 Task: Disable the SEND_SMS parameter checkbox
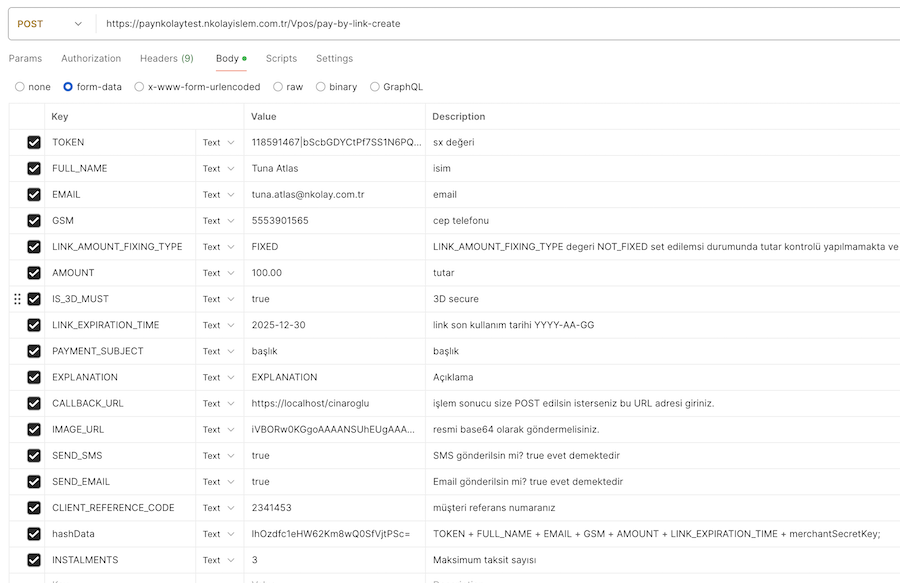34,456
